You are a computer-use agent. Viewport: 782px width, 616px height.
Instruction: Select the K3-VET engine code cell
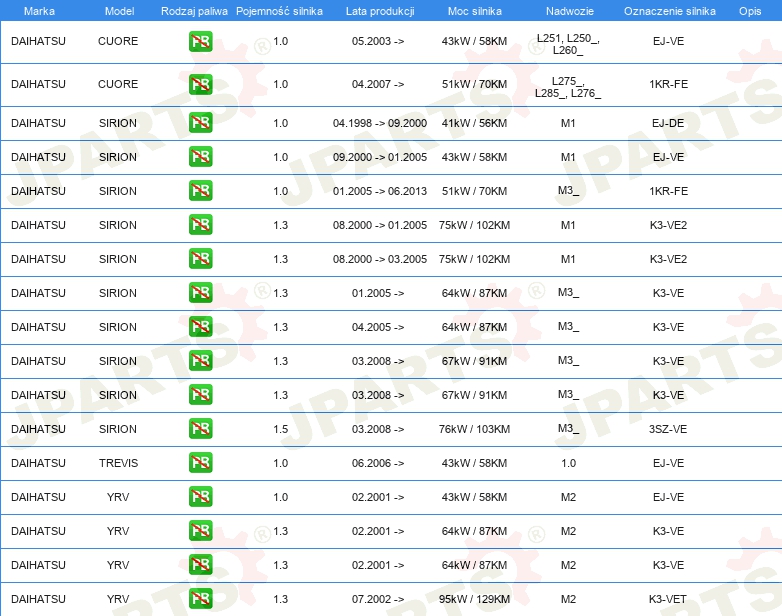(668, 599)
